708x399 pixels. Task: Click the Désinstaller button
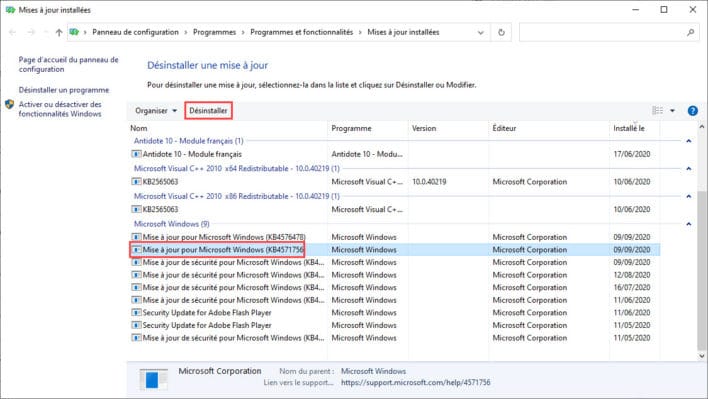pos(208,111)
